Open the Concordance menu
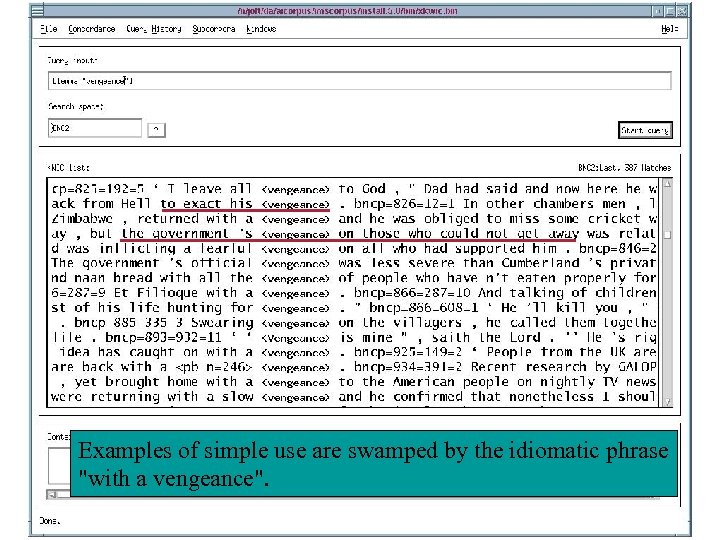 pyautogui.click(x=91, y=29)
